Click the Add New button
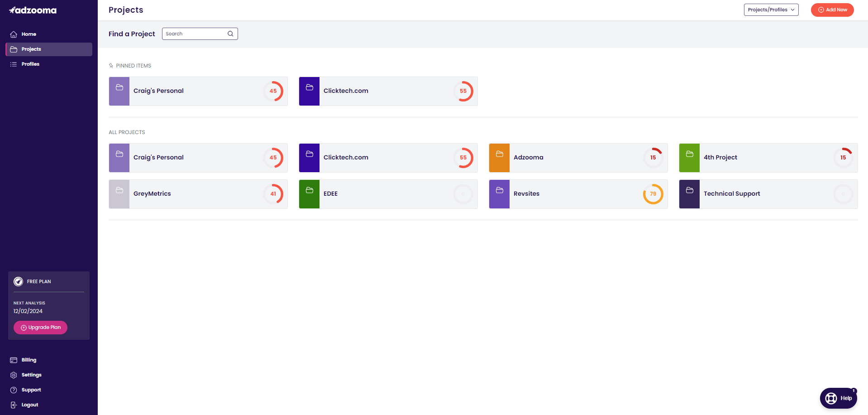 click(832, 10)
